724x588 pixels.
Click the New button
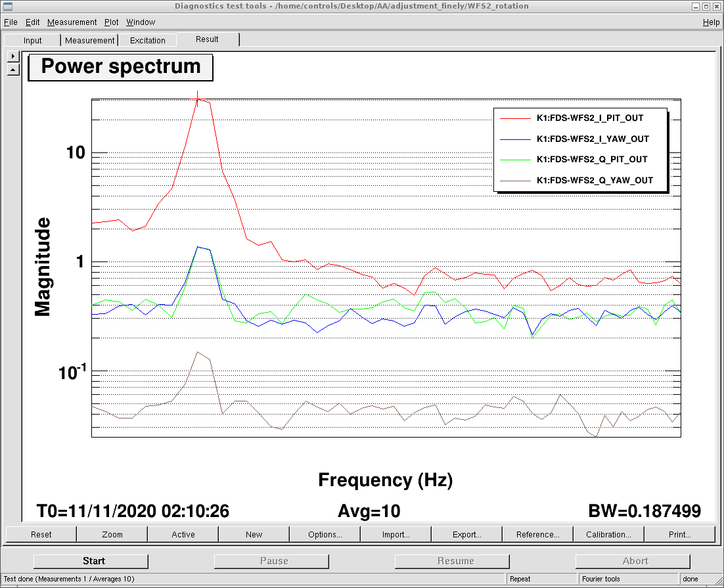tap(254, 534)
